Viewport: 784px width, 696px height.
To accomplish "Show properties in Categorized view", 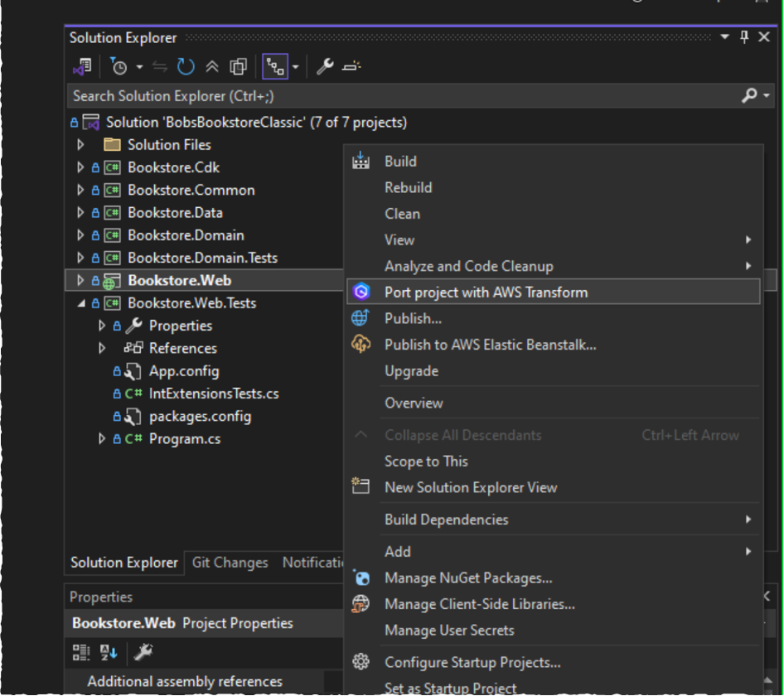I will pos(81,653).
